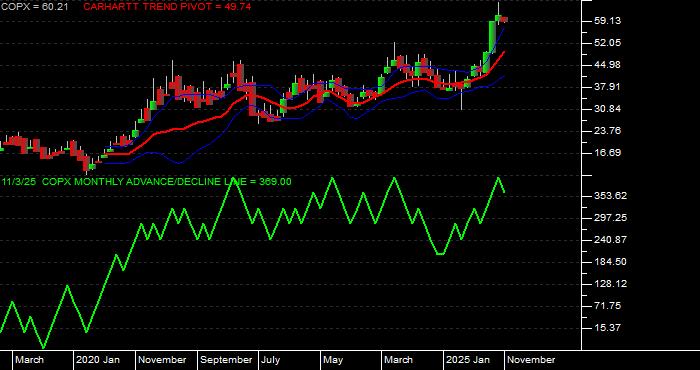Image resolution: width=700 pixels, height=370 pixels.
Task: Select the 297.25 indicator axis value
Action: click(x=611, y=218)
